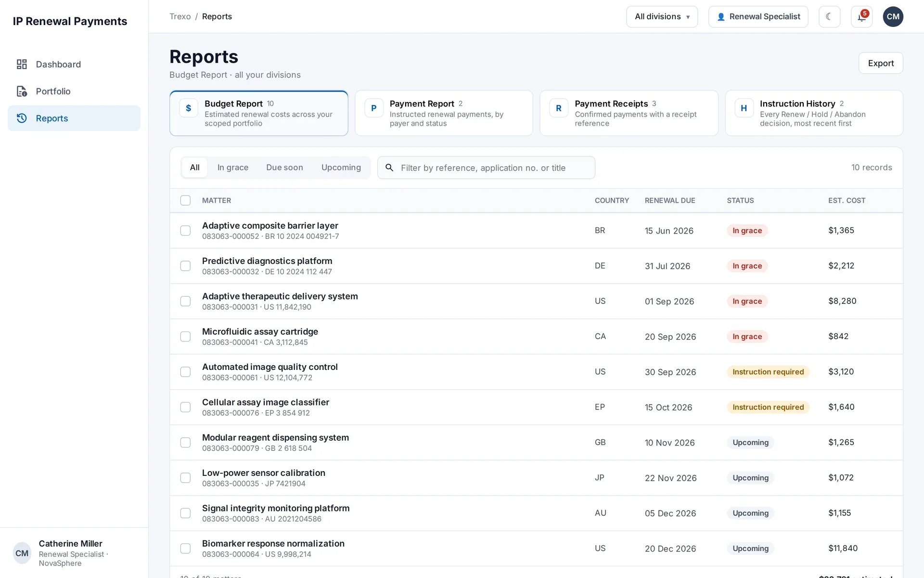Click the Portfolio document icon in sidebar
Viewport: 924px width, 578px height.
click(22, 91)
